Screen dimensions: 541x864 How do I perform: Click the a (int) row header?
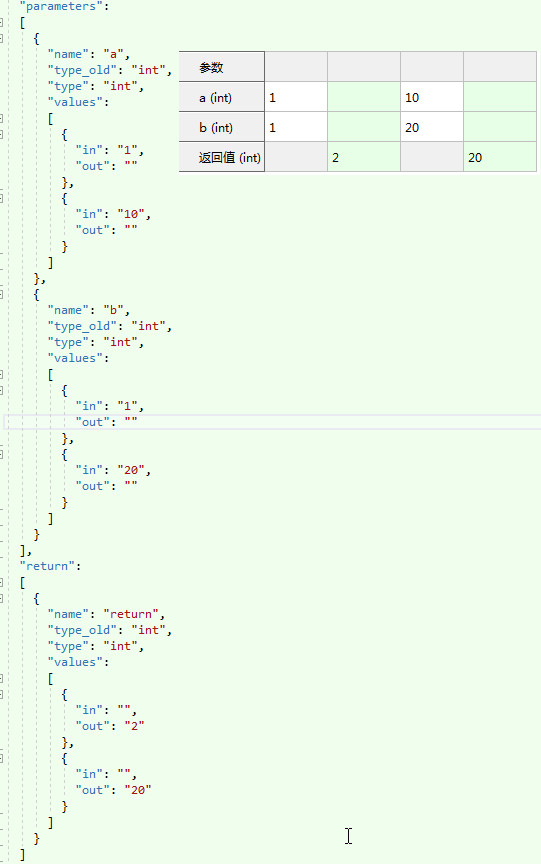click(x=222, y=98)
